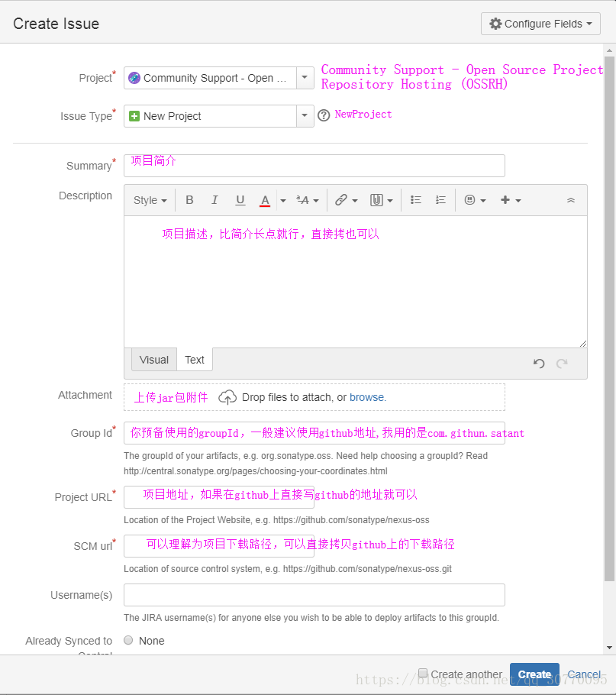Focus the Summary input field

point(314,166)
